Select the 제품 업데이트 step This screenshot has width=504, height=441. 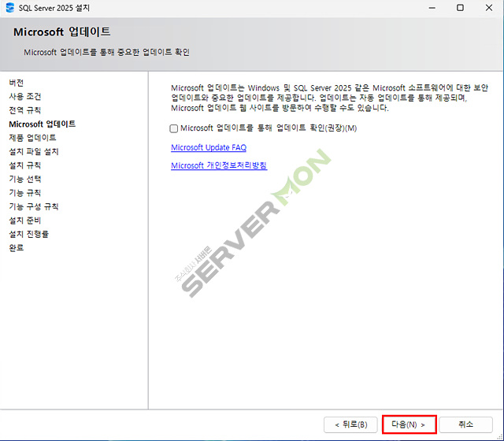click(32, 138)
